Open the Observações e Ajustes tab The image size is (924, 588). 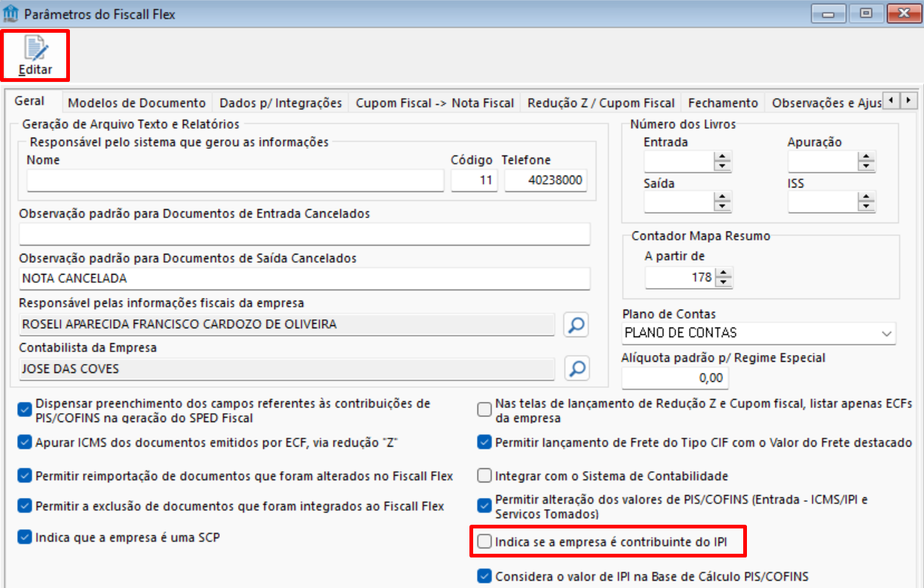(x=824, y=103)
